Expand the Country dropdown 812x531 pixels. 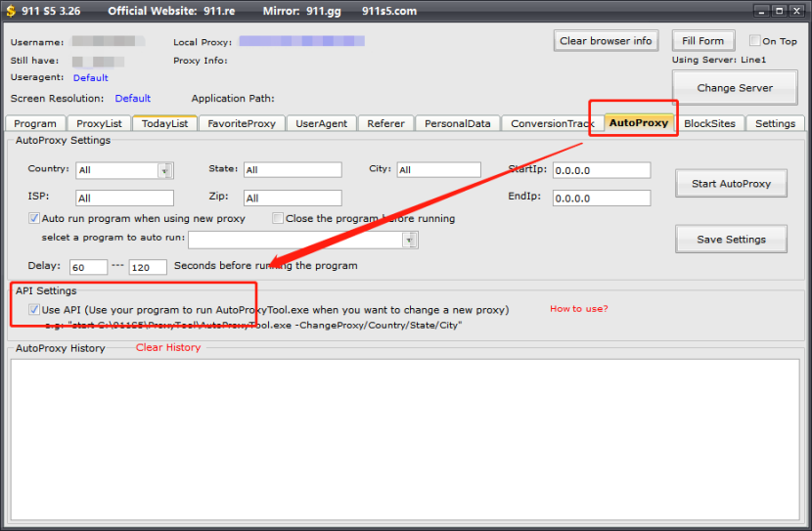point(164,170)
